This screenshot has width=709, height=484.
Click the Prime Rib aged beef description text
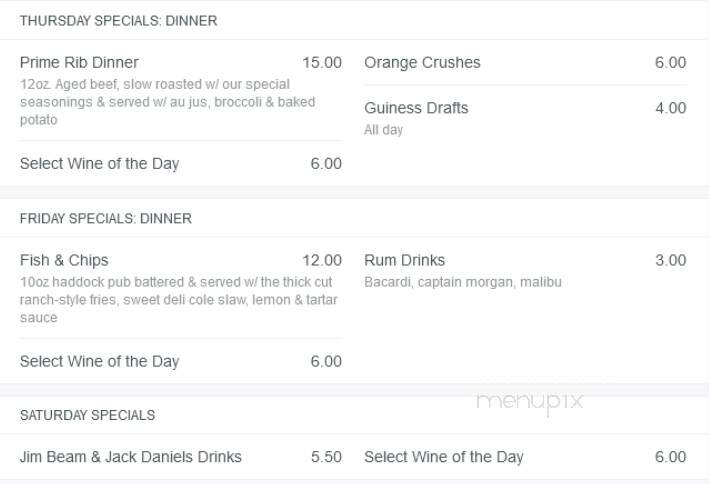pyautogui.click(x=168, y=102)
